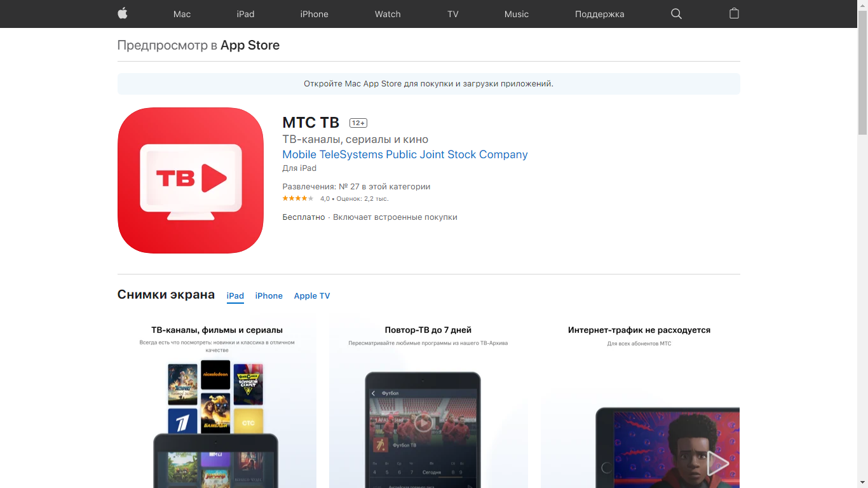The height and width of the screenshot is (488, 868).
Task: Click the MTC TB app icon
Action: 191,180
